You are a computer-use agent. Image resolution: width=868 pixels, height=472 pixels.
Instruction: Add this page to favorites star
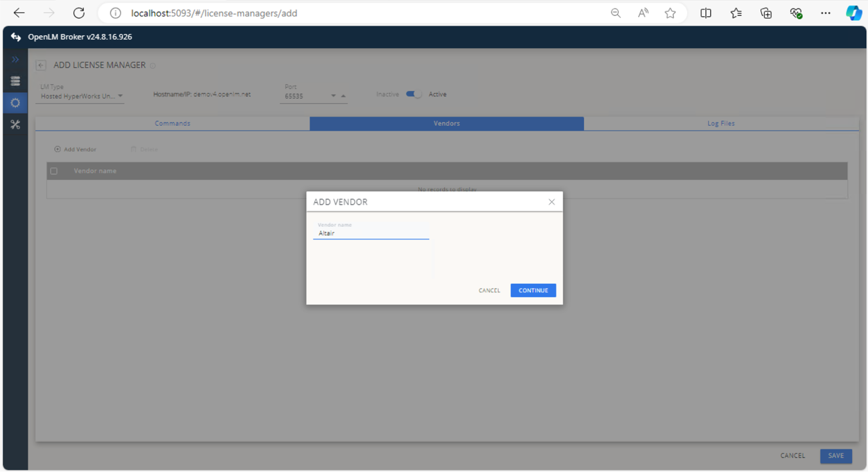(x=670, y=13)
